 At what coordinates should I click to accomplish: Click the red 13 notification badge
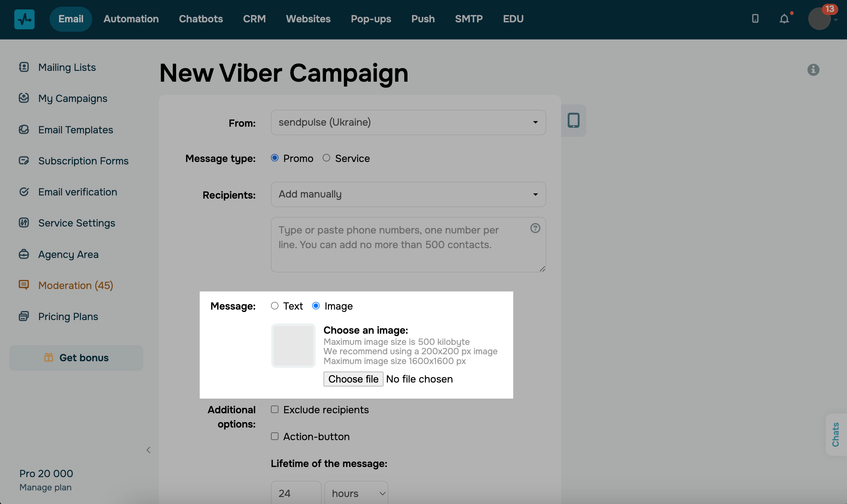830,9
